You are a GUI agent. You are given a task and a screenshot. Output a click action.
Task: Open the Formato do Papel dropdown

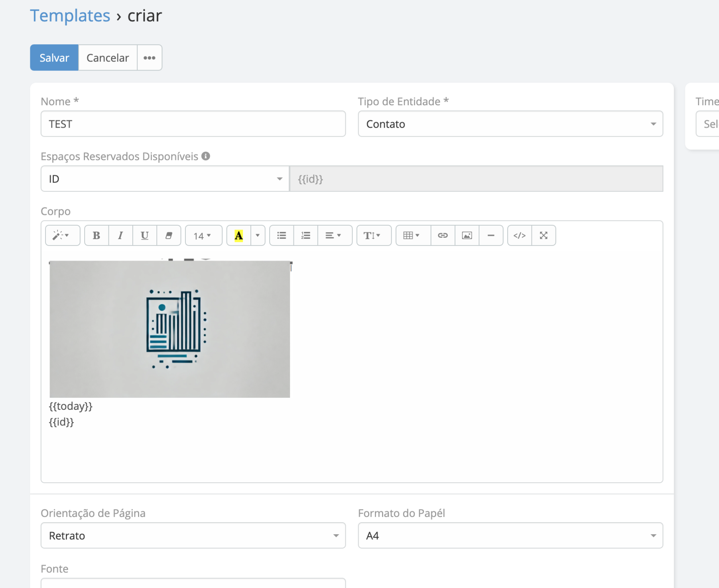point(510,535)
